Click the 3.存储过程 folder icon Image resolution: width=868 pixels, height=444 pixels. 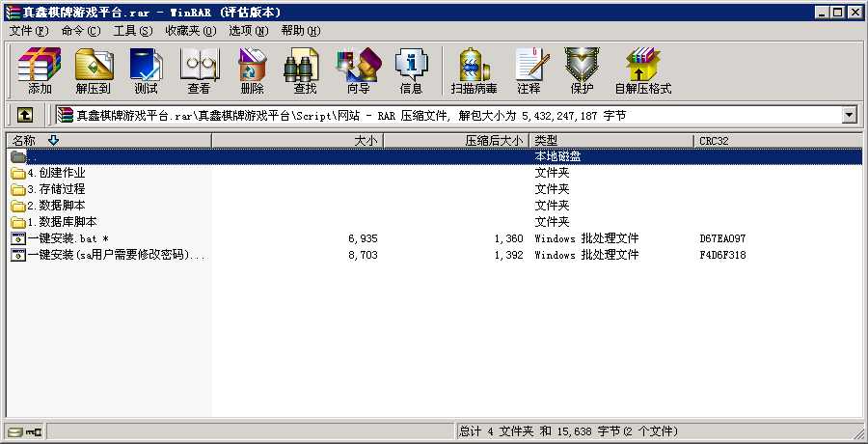point(18,189)
